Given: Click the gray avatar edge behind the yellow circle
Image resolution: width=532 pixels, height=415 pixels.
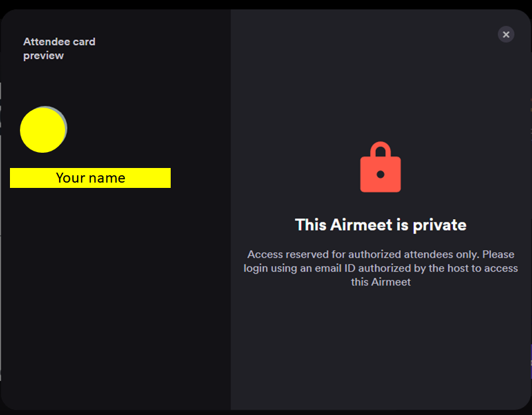Looking at the screenshot, I should tap(66, 122).
